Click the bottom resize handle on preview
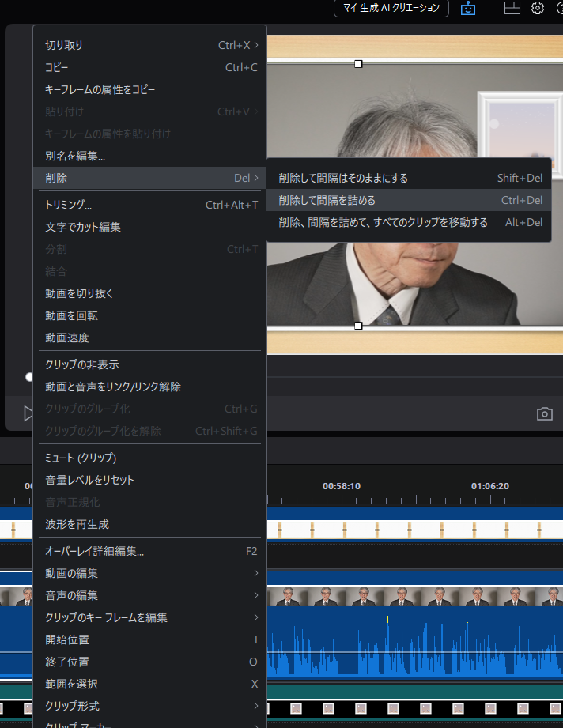The image size is (563, 728). click(x=358, y=326)
